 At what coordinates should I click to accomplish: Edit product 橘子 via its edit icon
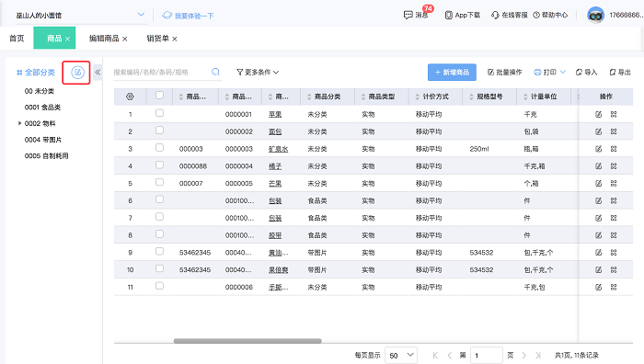(598, 165)
